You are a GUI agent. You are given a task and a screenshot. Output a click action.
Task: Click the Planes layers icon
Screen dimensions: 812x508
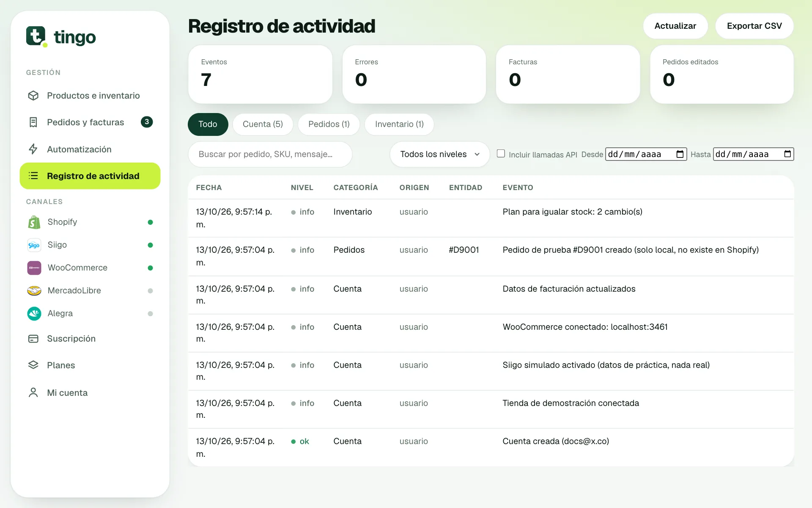tap(33, 365)
